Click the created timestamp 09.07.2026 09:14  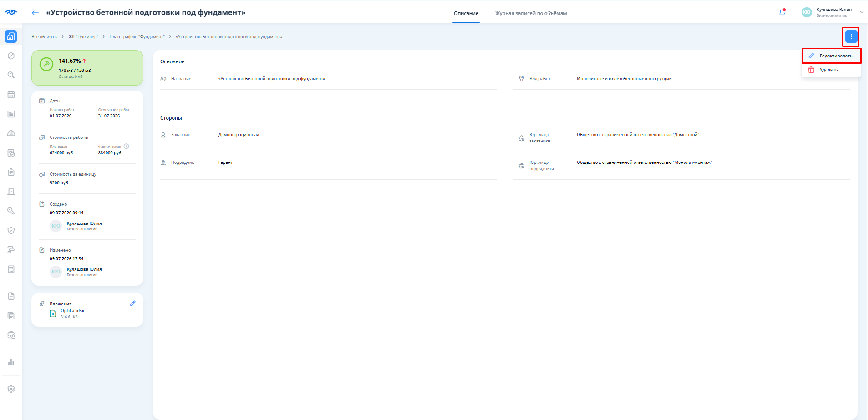point(66,213)
